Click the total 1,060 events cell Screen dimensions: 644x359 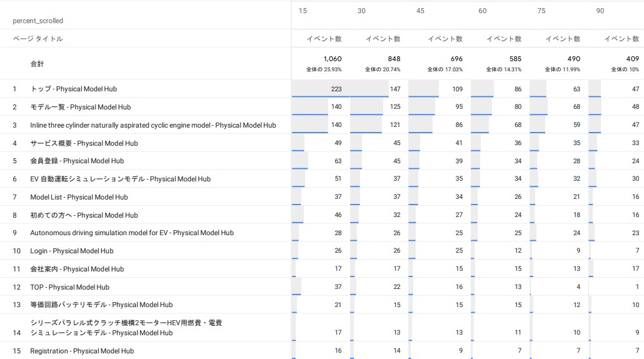click(331, 59)
